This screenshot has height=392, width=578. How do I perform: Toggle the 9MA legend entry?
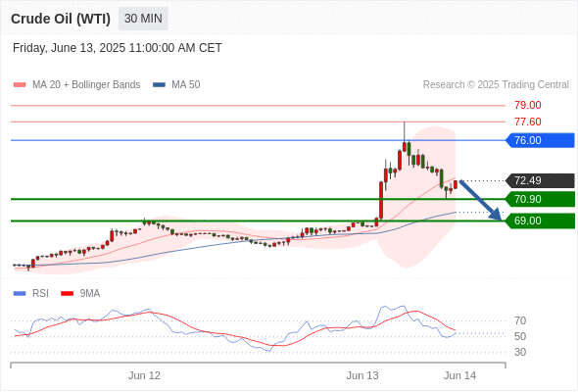tap(80, 294)
